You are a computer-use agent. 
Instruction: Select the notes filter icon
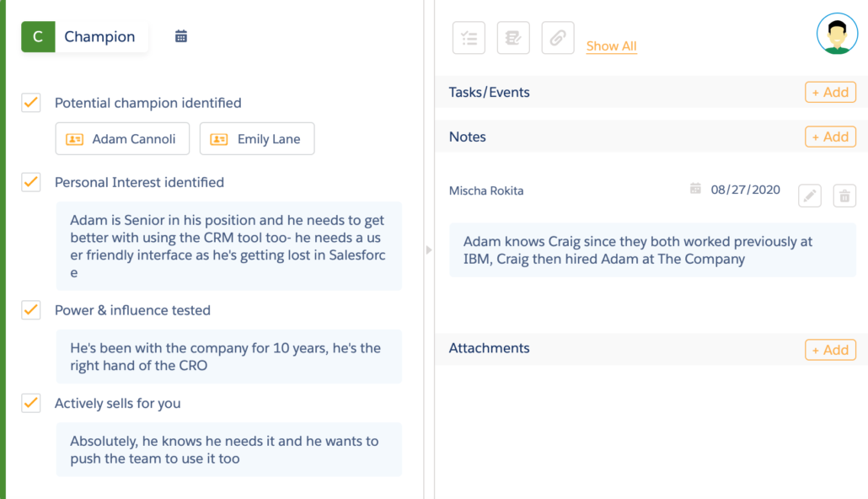tap(513, 38)
